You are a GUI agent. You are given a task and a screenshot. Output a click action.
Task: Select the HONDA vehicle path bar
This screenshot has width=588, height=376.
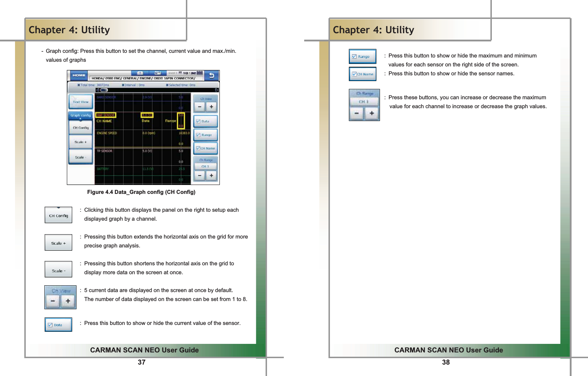[144, 78]
